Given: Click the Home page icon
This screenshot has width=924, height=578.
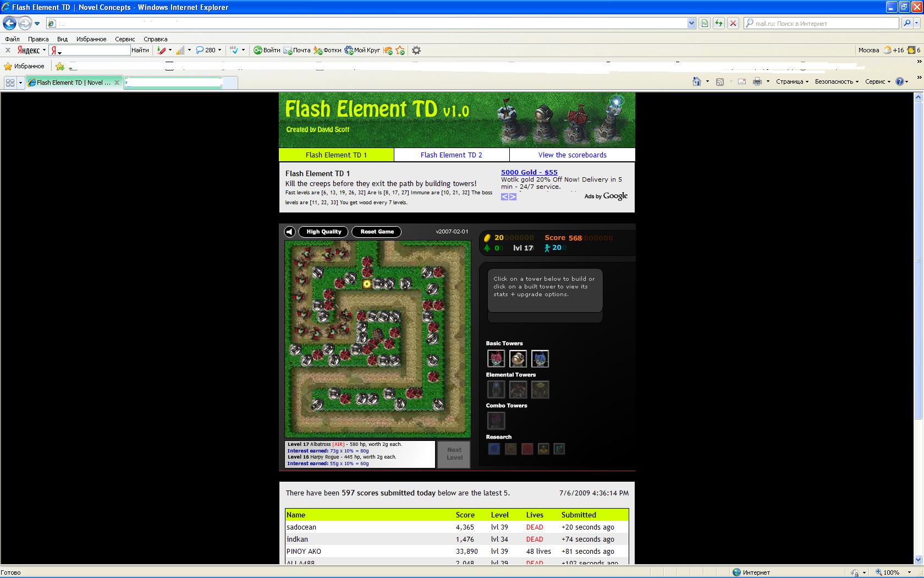Looking at the screenshot, I should tap(697, 81).
